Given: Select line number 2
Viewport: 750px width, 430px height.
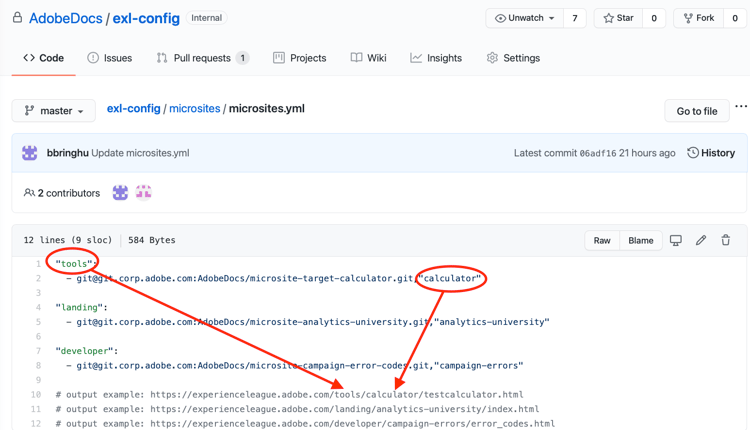Looking at the screenshot, I should pos(38,278).
